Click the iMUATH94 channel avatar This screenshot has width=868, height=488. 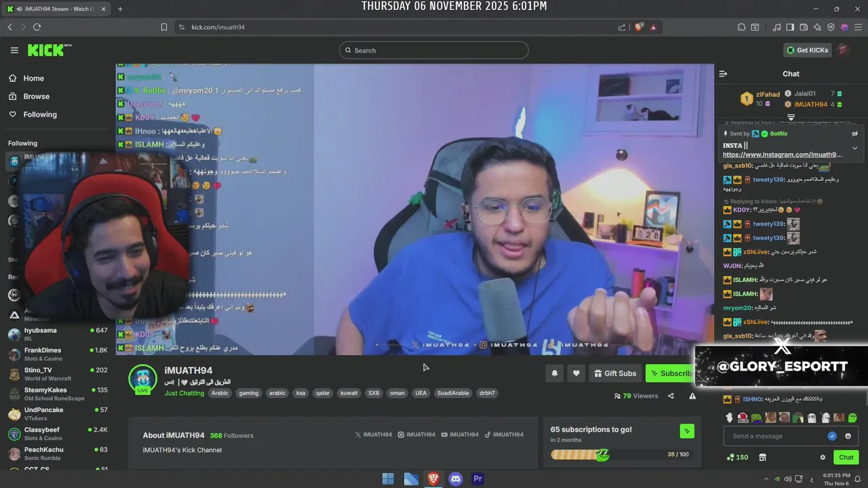(x=143, y=379)
